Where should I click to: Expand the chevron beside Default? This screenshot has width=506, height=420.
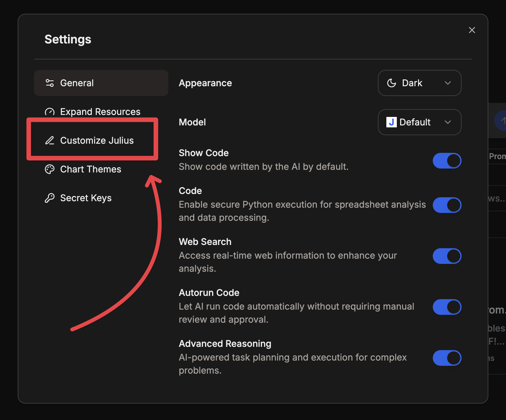pos(448,122)
